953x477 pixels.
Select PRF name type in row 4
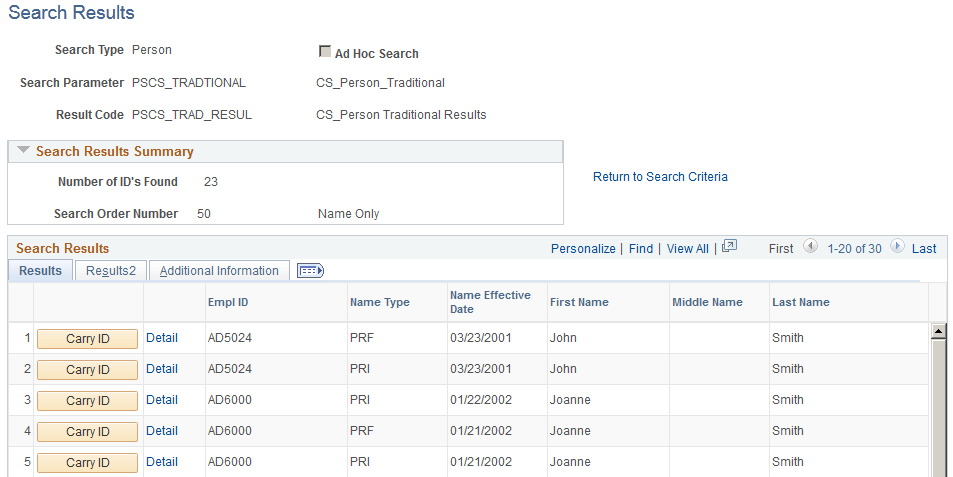point(362,431)
